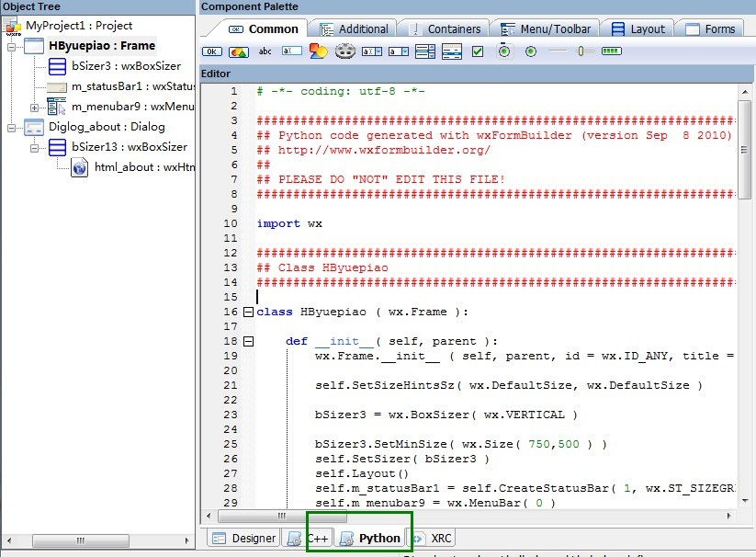Show the Python code tab
The width and height of the screenshot is (756, 557).
pos(370,539)
